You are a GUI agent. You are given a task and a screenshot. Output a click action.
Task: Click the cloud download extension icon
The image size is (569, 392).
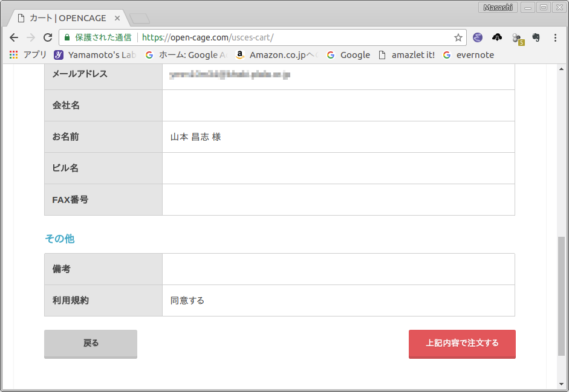tap(497, 37)
